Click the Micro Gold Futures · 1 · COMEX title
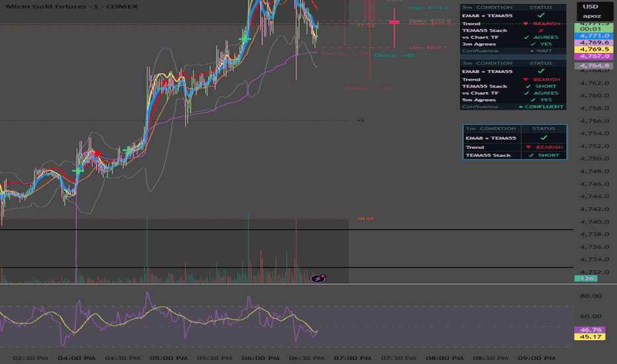Screen dimensions: 617x364 coord(72,7)
